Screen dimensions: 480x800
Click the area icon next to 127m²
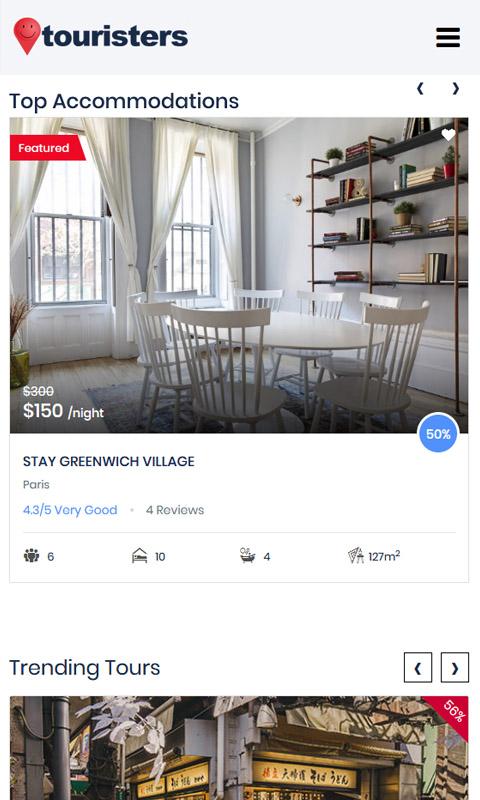(x=356, y=556)
